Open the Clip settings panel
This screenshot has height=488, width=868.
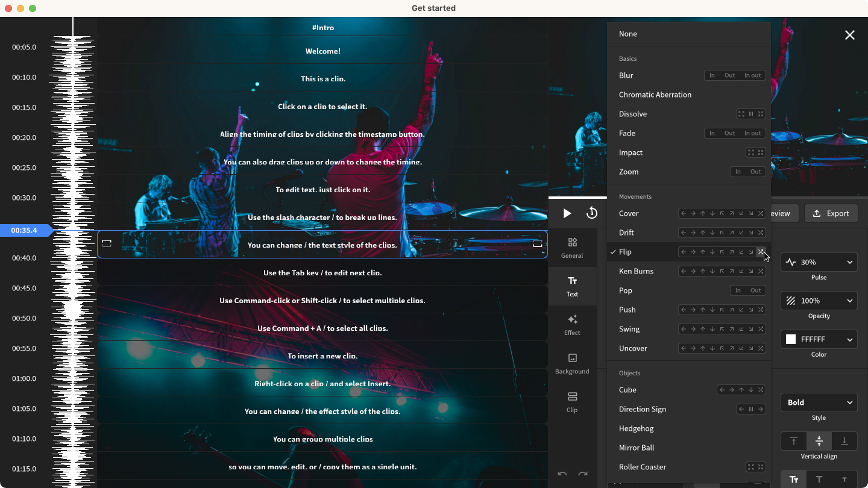(x=572, y=401)
